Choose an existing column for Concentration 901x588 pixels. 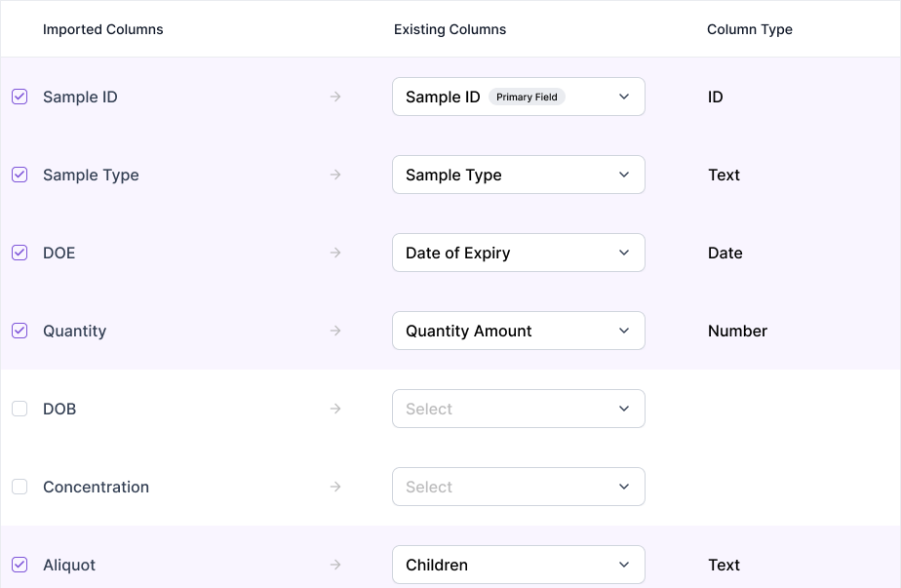(x=519, y=487)
